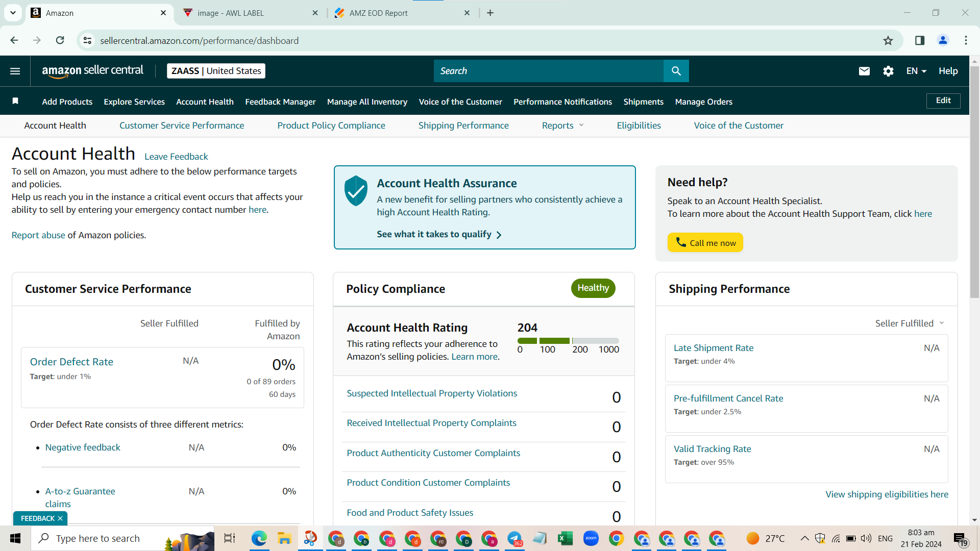Select Performance Notifications in the favorites bar
Viewport: 980px width, 551px height.
562,102
